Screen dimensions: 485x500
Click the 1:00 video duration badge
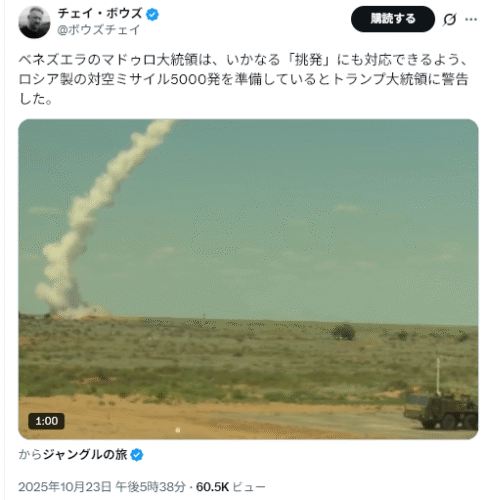click(46, 421)
